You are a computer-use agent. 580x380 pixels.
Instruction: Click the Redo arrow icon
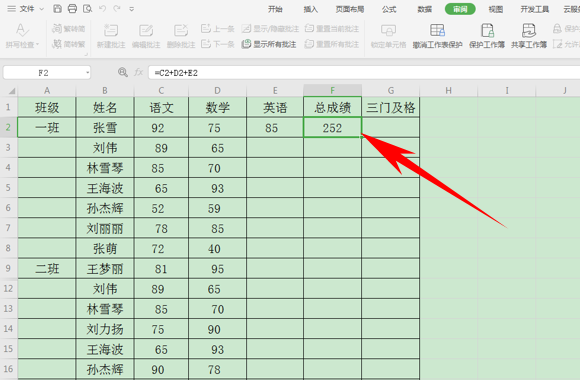(117, 9)
